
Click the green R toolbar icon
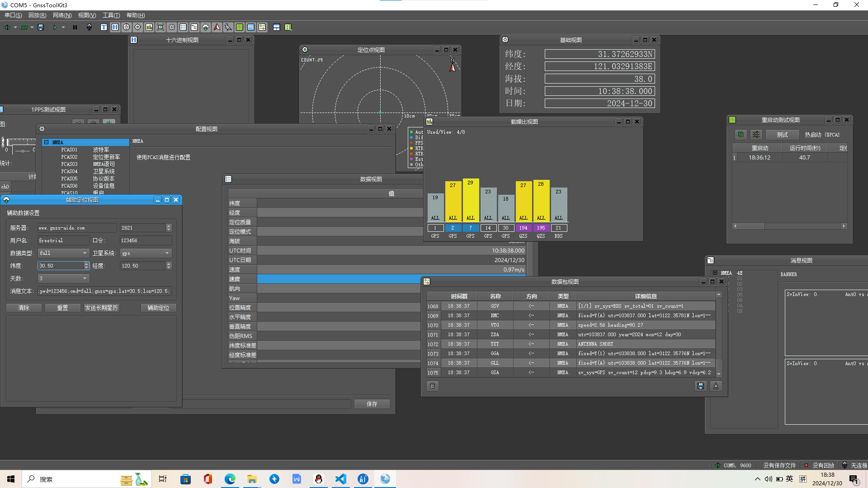pyautogui.click(x=288, y=27)
